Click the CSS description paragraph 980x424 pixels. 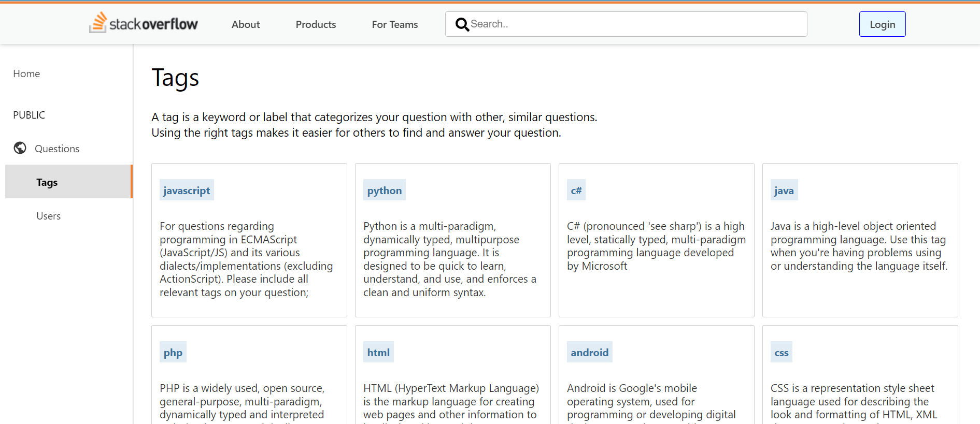coord(854,402)
